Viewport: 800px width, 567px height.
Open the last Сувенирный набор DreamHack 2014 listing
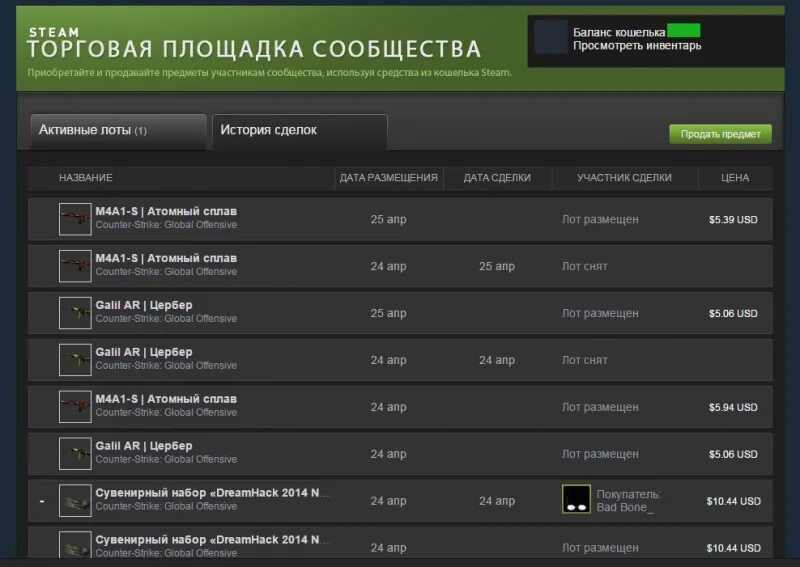pyautogui.click(x=212, y=540)
